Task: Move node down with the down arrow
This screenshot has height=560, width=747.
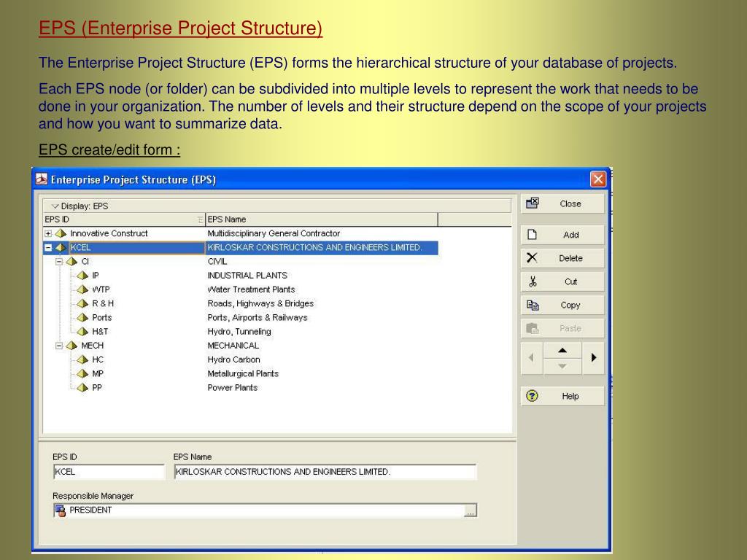Action: (x=562, y=366)
